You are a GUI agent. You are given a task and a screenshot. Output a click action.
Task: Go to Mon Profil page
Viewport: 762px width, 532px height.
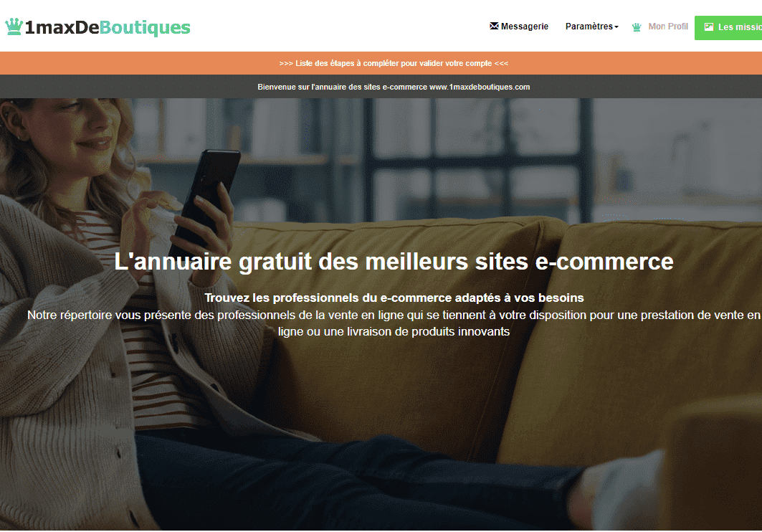tap(668, 27)
